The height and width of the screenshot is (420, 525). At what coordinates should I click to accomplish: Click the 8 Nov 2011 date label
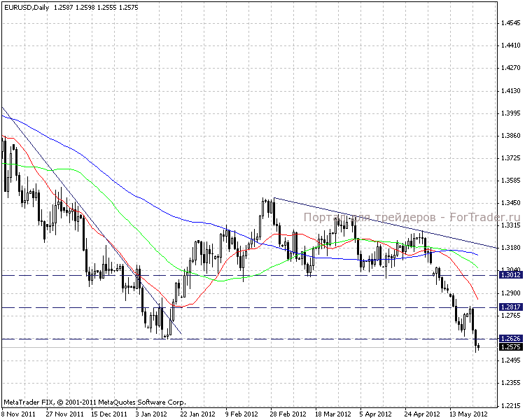tap(18, 414)
